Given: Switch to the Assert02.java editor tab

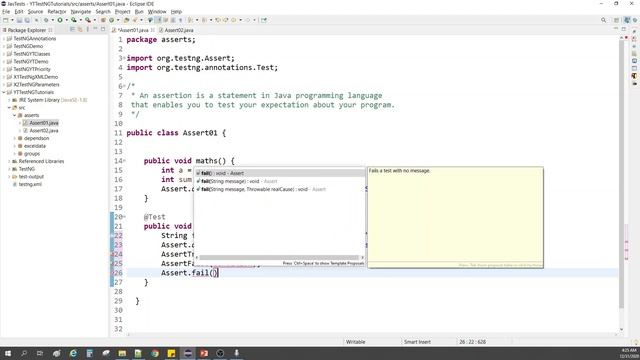Looking at the screenshot, I should 176,30.
